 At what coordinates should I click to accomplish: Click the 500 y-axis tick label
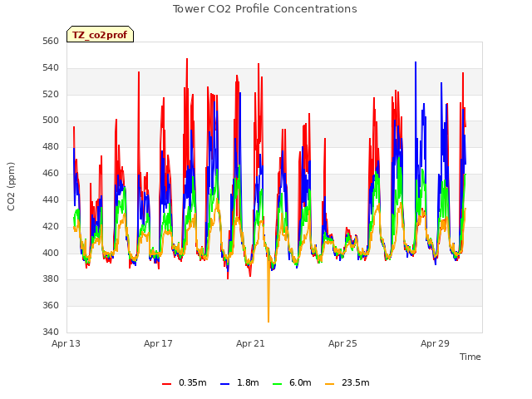click(x=51, y=121)
